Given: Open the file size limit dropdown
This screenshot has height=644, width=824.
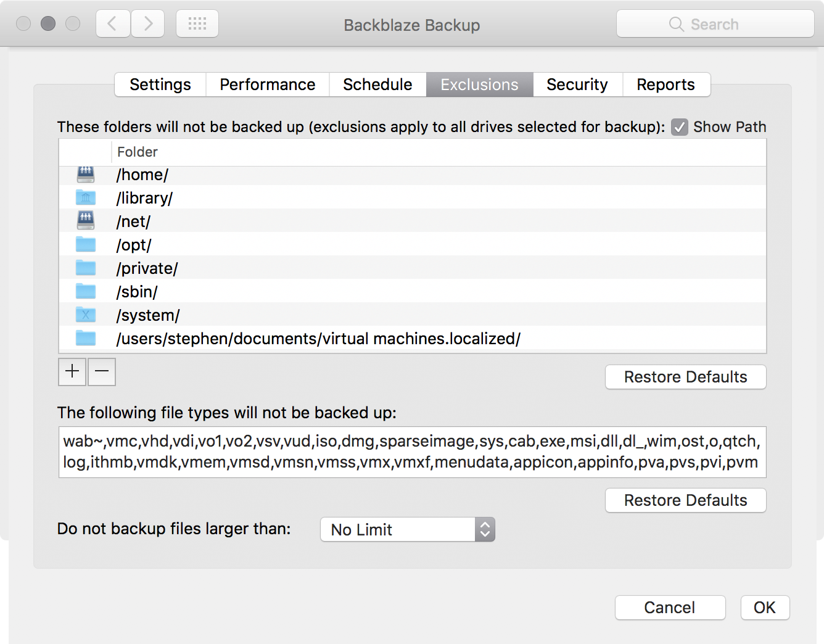Looking at the screenshot, I should [x=408, y=529].
